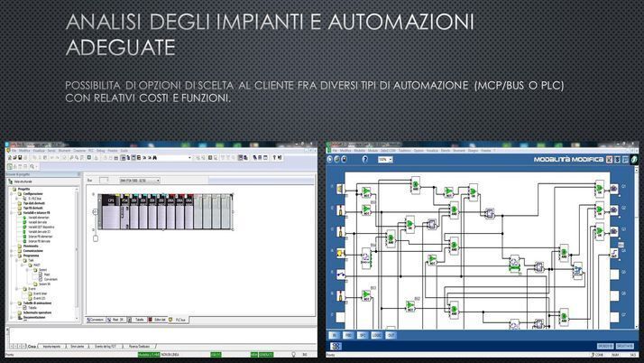Collapse the MAST task node
The width and height of the screenshot is (644, 363).
23,265
